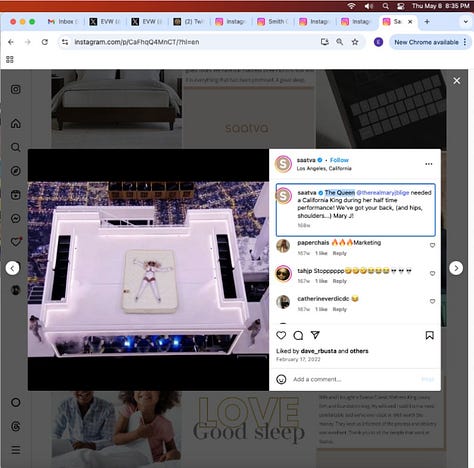Switch to the first EVW X tab

click(105, 22)
